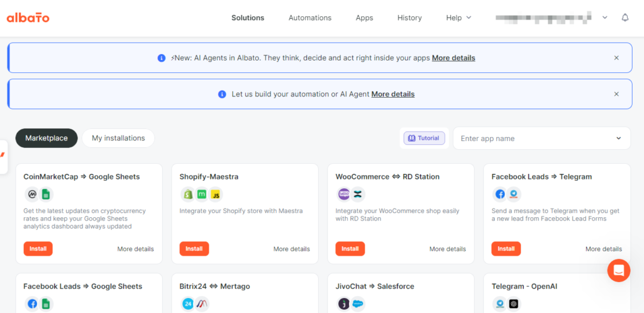Click Bitrix24 ⇔ Mertago card title
644x313 pixels.
[215, 287]
